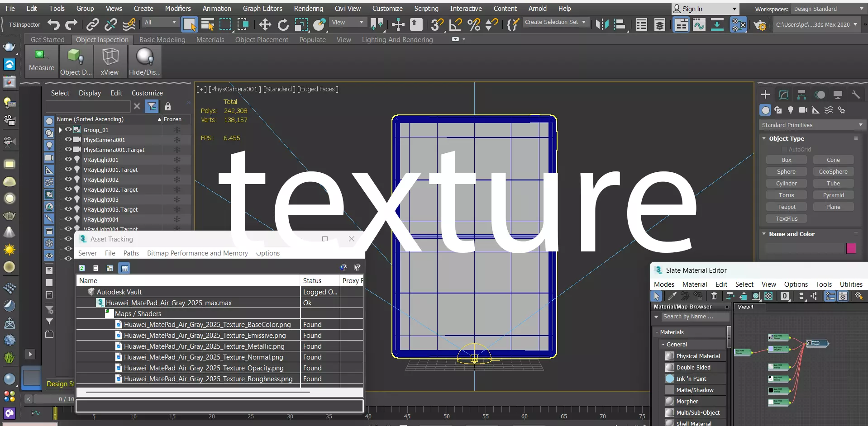868x426 pixels.
Task: Click the Measure tool in the ribbon
Action: 42,61
